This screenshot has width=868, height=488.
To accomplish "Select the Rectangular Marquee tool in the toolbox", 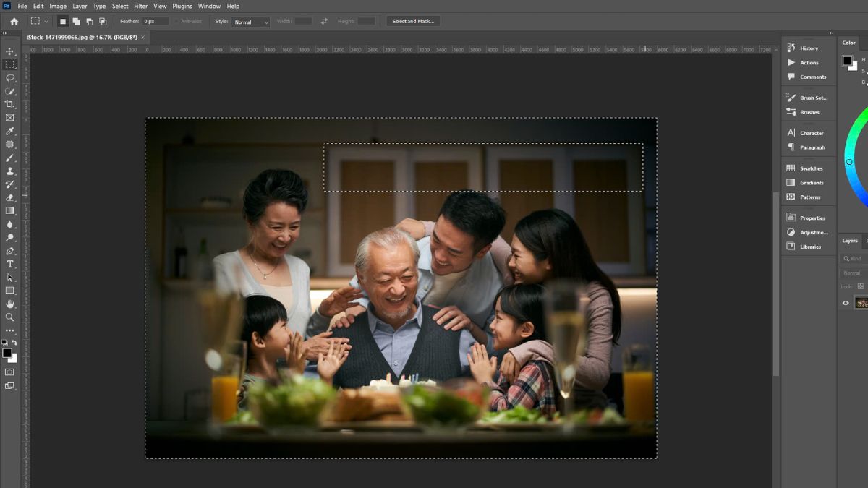I will pyautogui.click(x=9, y=64).
